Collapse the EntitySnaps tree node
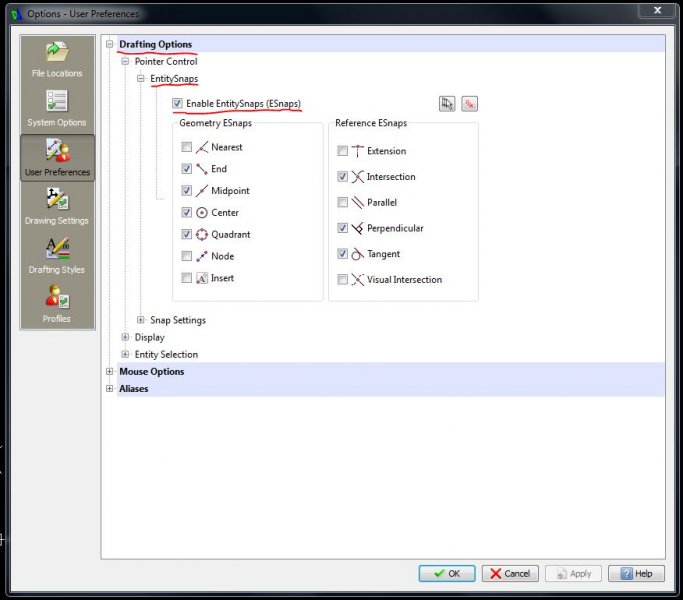The image size is (683, 600). (x=141, y=79)
